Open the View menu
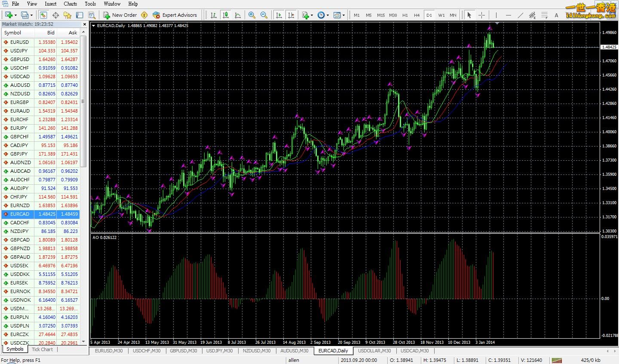Viewport: 619px width, 364px height. point(32,3)
